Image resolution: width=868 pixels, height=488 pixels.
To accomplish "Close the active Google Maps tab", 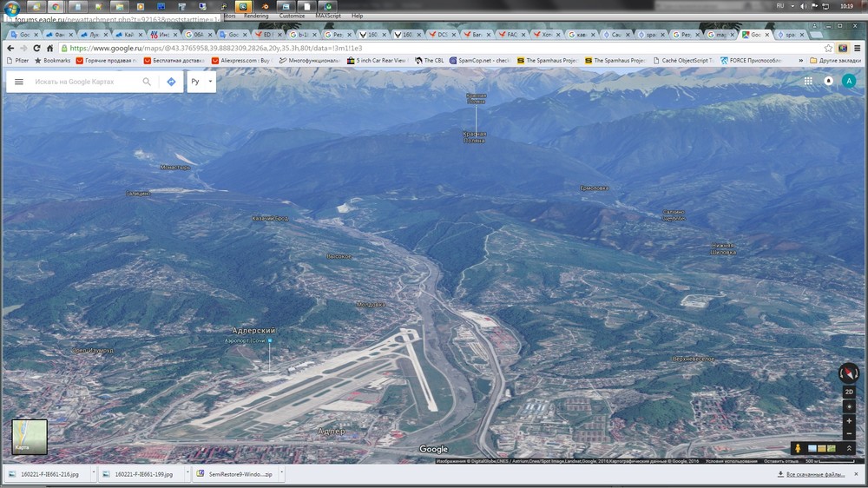I will [766, 35].
